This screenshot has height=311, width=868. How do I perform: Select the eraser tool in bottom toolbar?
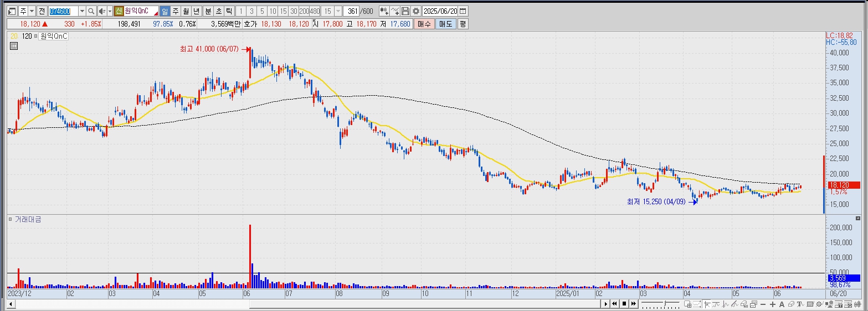[791, 304]
